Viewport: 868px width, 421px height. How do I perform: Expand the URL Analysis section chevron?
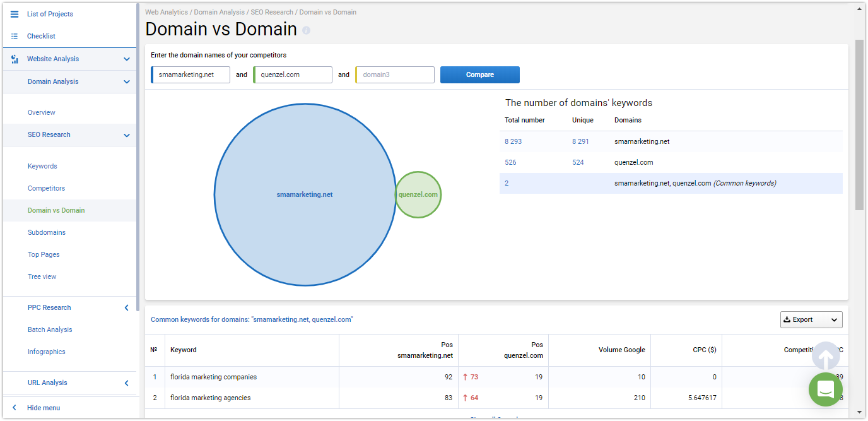(127, 383)
